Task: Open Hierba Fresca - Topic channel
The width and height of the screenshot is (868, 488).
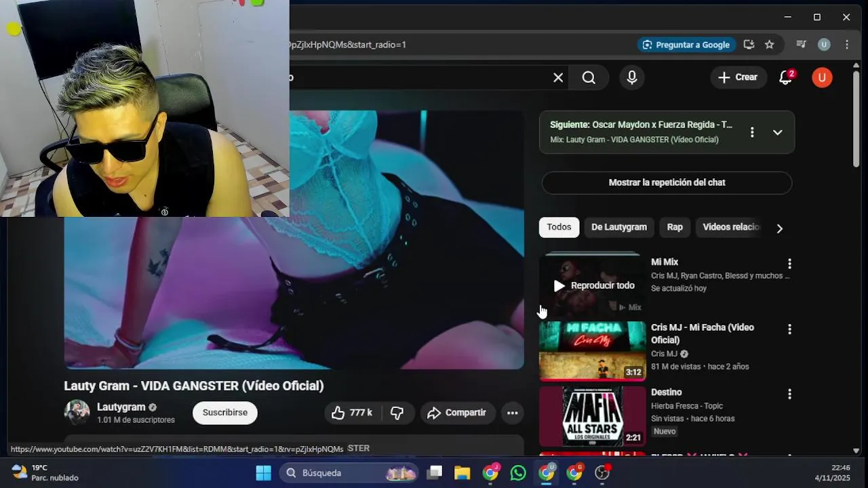Action: (x=687, y=406)
